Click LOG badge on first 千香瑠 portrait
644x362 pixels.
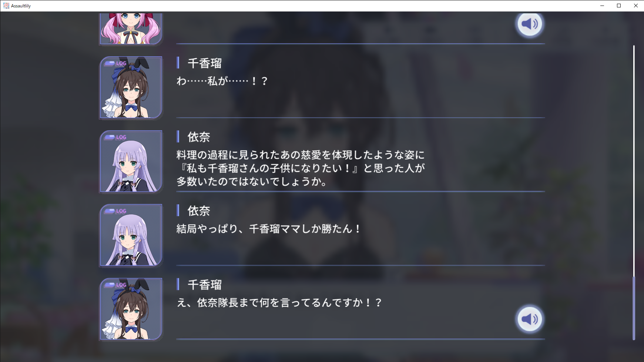pos(115,63)
